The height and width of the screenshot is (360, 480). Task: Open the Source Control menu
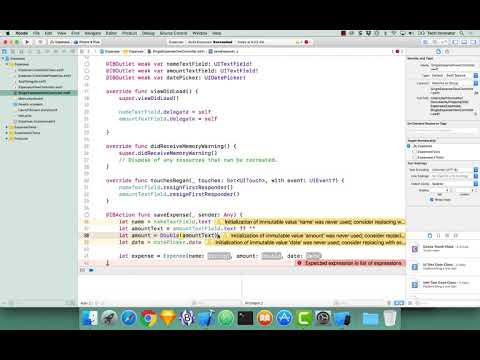click(173, 33)
